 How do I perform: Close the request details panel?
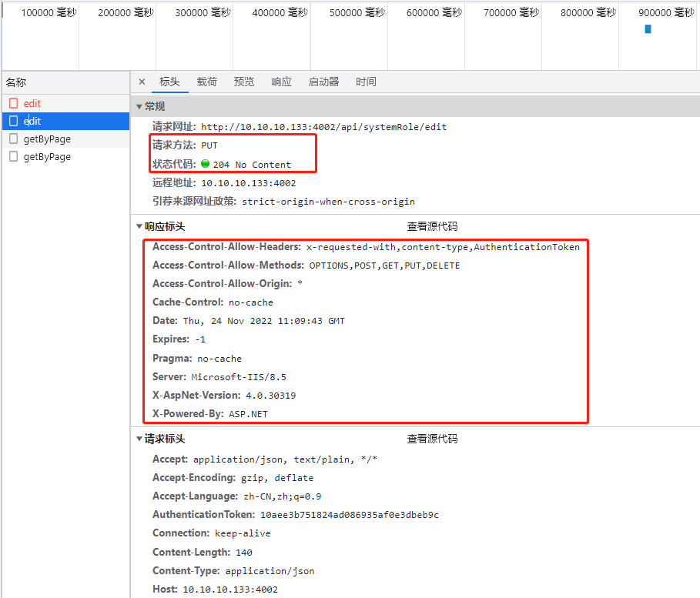(x=142, y=82)
